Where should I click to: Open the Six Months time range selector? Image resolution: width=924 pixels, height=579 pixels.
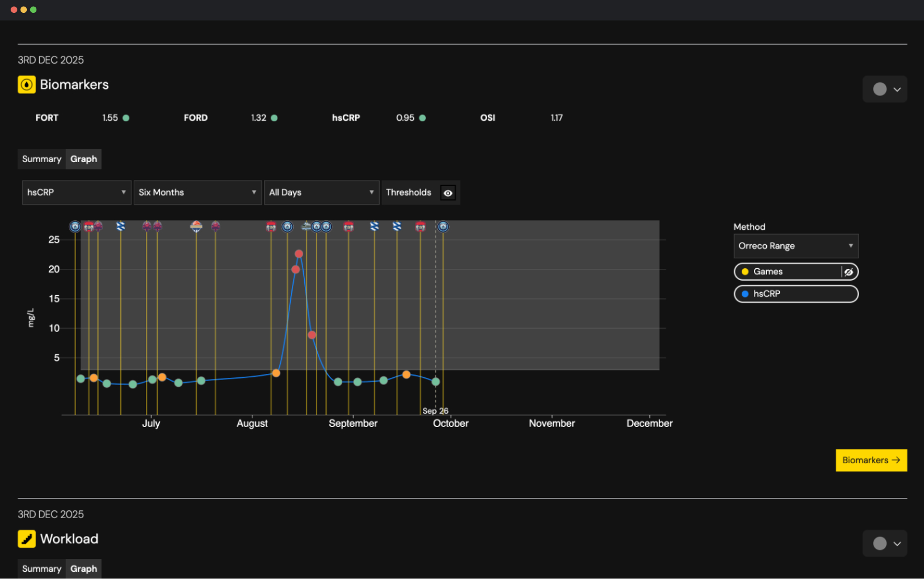[197, 192]
